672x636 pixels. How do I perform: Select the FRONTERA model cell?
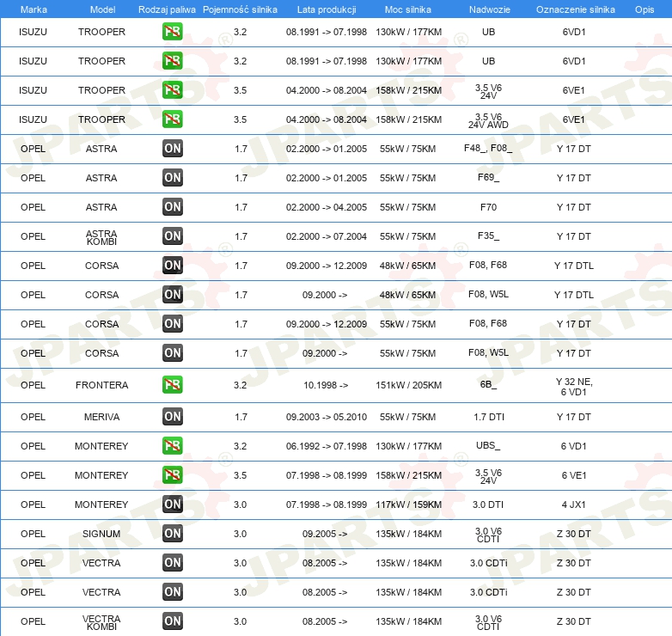[101, 385]
